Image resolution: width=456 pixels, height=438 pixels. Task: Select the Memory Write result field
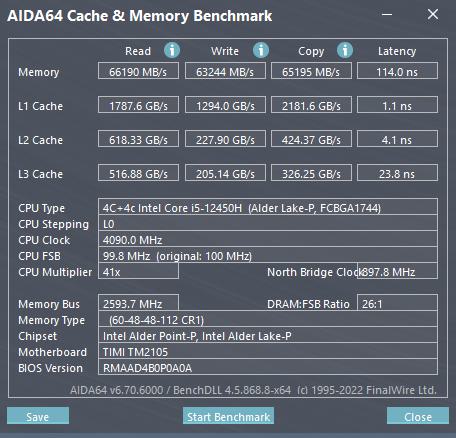pyautogui.click(x=225, y=71)
